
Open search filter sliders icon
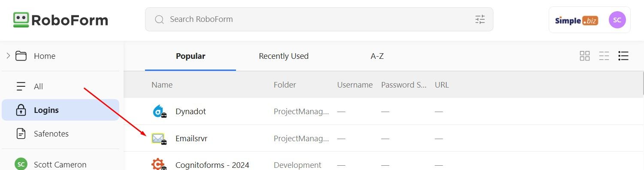480,19
